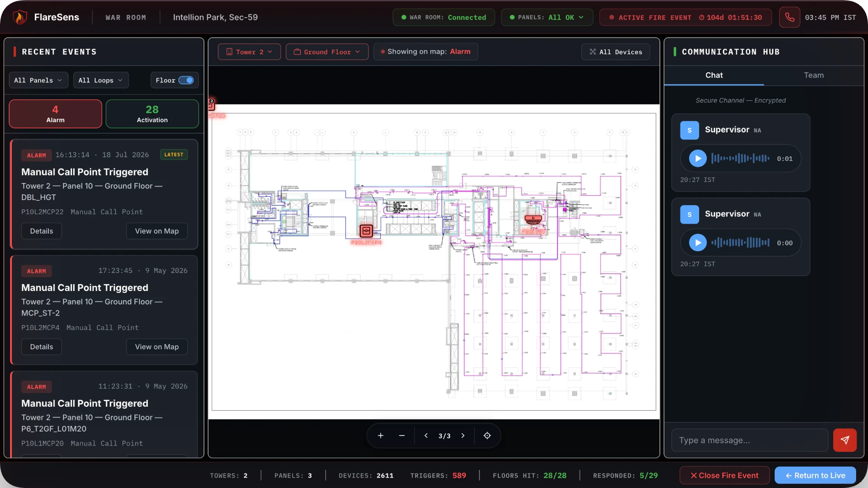
Task: Toggle the Floor switch off
Action: [x=186, y=80]
